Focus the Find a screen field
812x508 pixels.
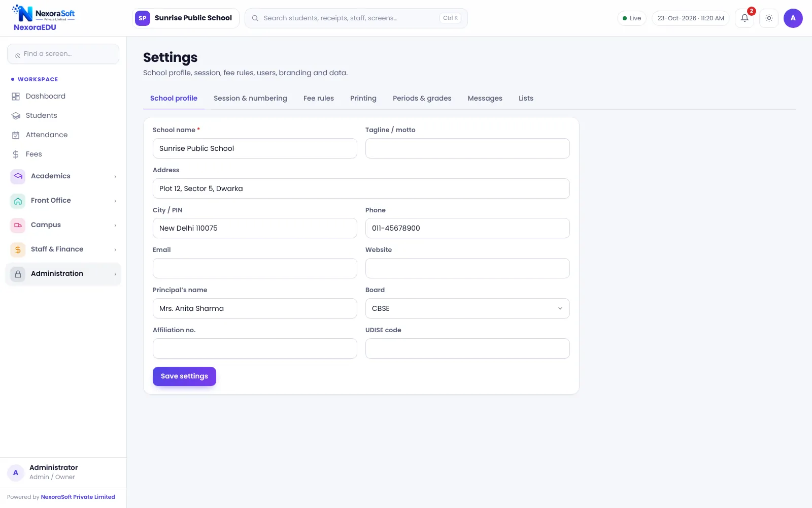63,54
